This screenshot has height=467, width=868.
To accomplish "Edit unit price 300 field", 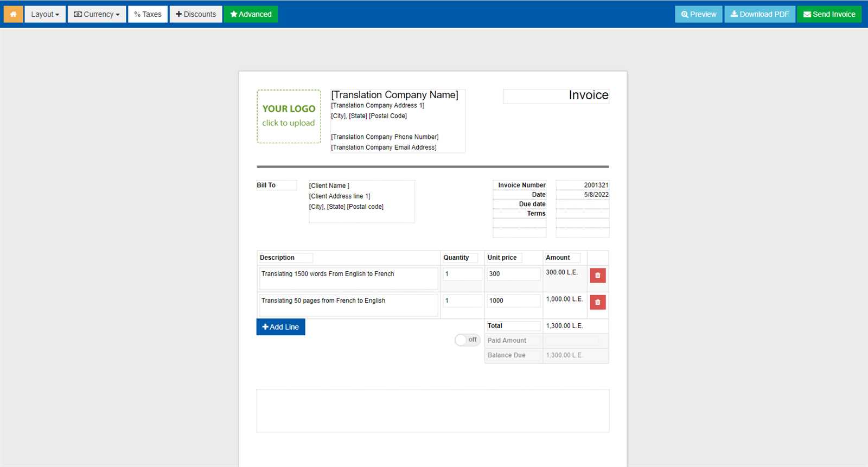I will tap(513, 274).
